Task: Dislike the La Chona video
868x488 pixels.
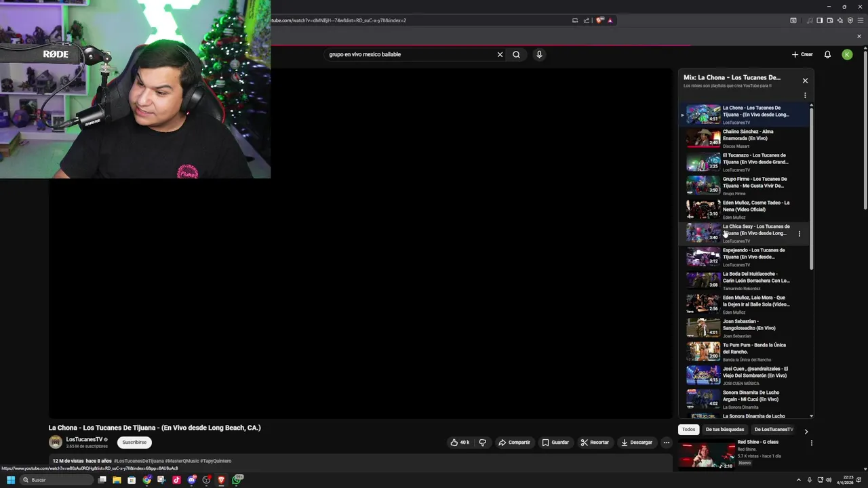Action: (482, 443)
